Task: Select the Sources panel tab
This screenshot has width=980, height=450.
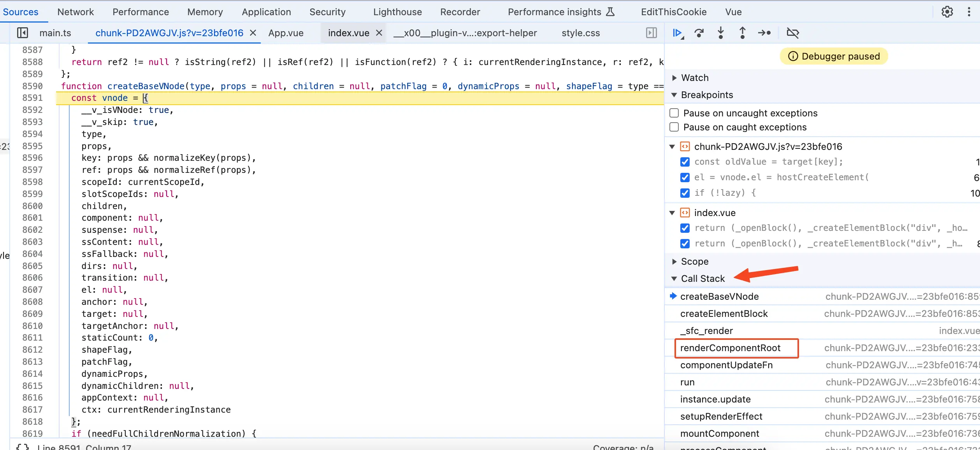Action: tap(20, 11)
